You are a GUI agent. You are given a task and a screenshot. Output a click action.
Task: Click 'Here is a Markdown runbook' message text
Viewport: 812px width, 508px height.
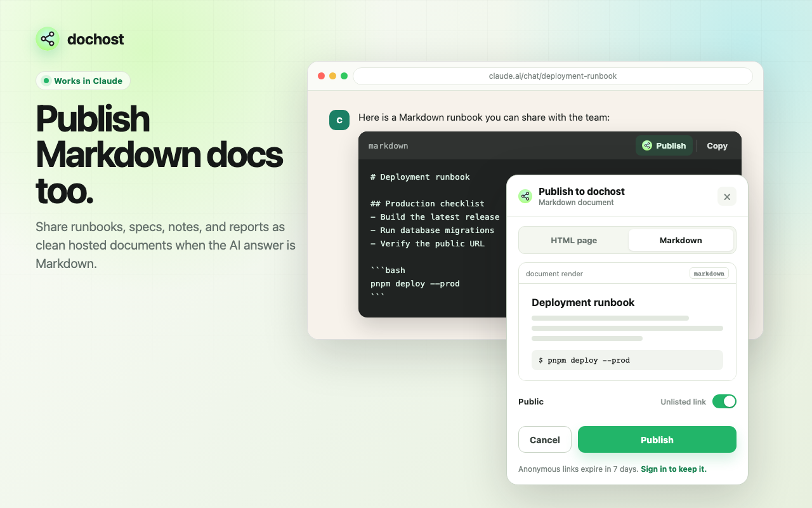(x=484, y=117)
